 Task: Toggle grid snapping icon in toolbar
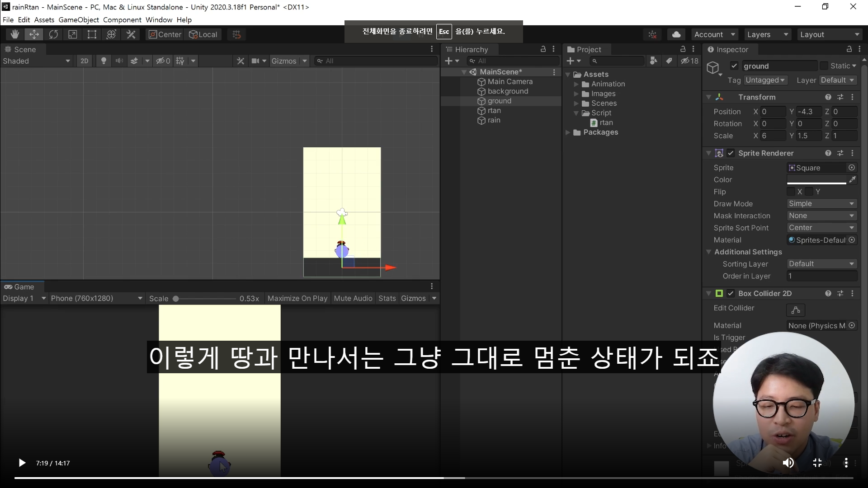[236, 34]
